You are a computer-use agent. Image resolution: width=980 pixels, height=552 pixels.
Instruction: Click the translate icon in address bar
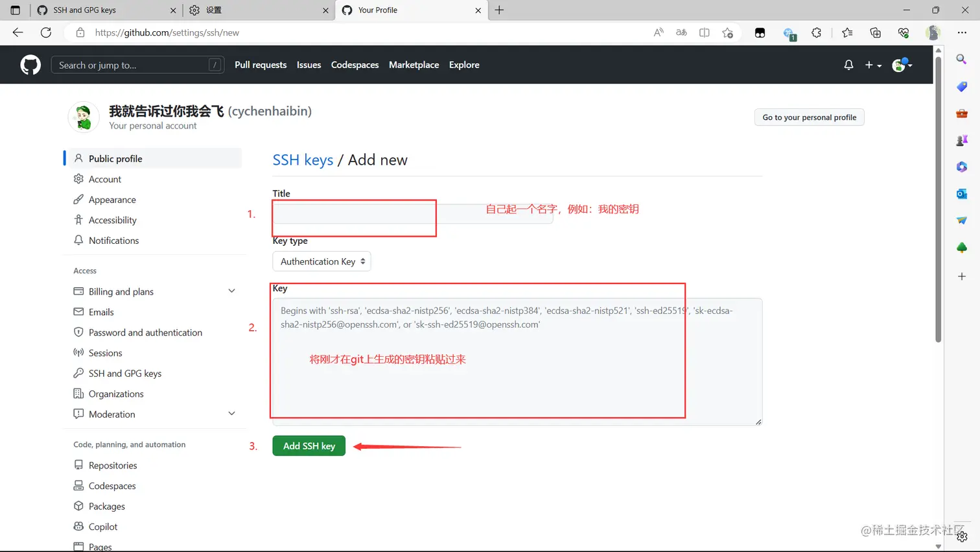click(681, 32)
